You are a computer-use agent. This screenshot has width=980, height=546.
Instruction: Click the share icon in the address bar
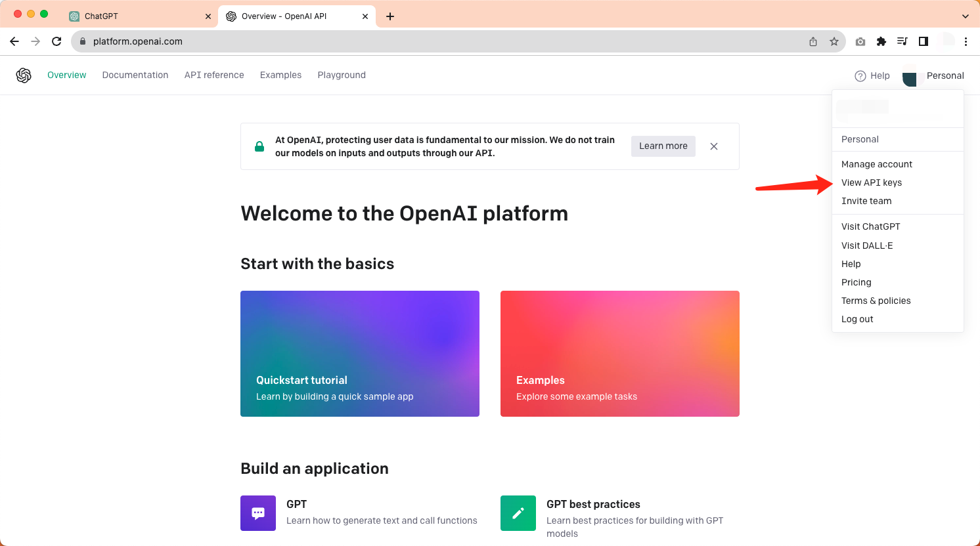813,41
